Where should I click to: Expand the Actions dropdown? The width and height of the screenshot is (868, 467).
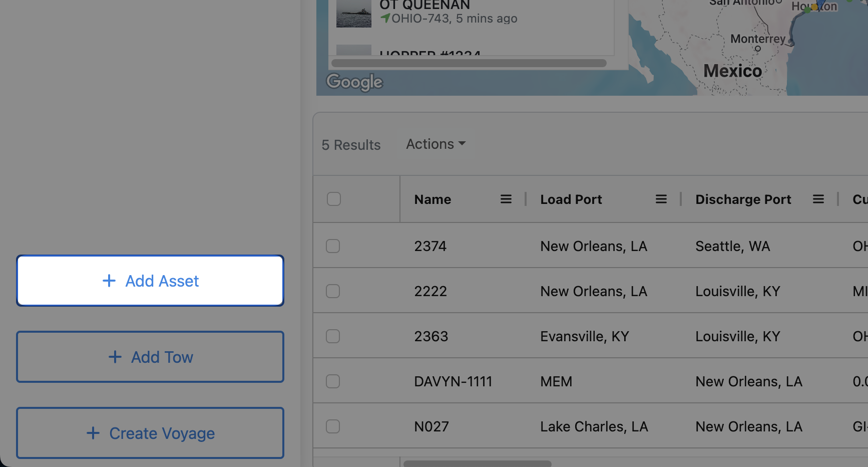[436, 144]
